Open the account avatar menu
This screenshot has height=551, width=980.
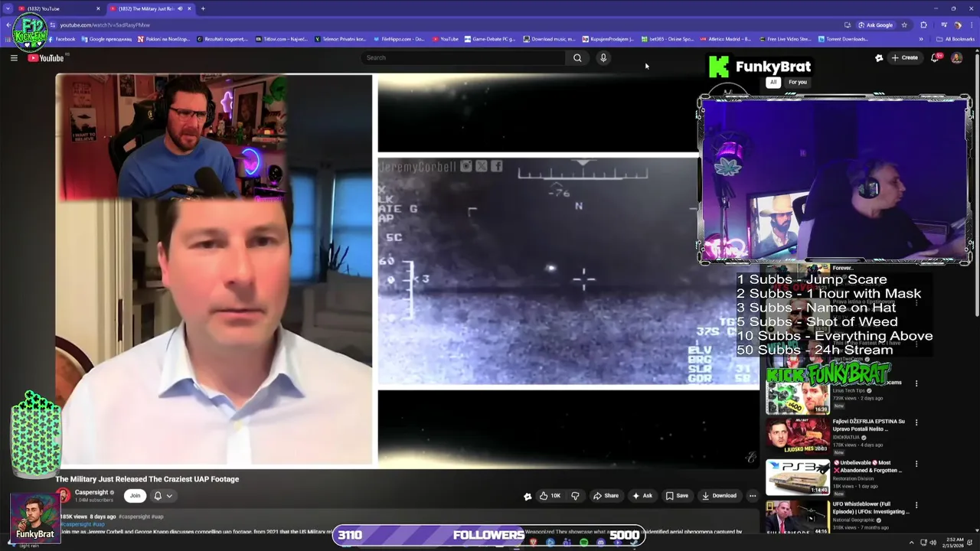[x=956, y=57]
